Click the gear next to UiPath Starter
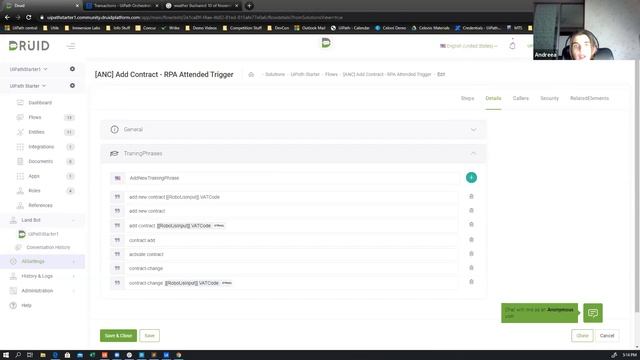 point(72,86)
